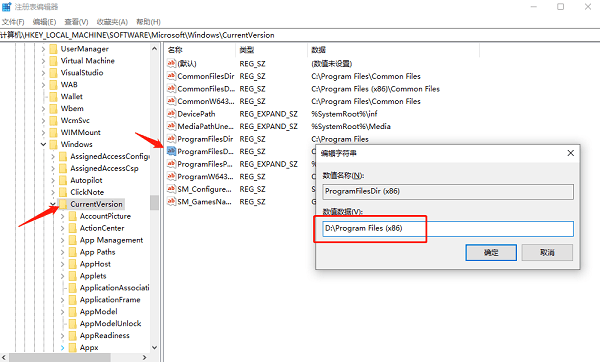The image size is (600, 362).
Task: Click the folder icon of WIMMount key
Action: [54, 132]
